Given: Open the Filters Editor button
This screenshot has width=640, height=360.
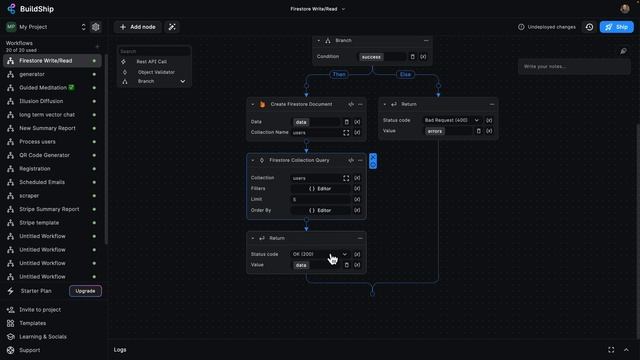Looking at the screenshot, I should pyautogui.click(x=320, y=189).
